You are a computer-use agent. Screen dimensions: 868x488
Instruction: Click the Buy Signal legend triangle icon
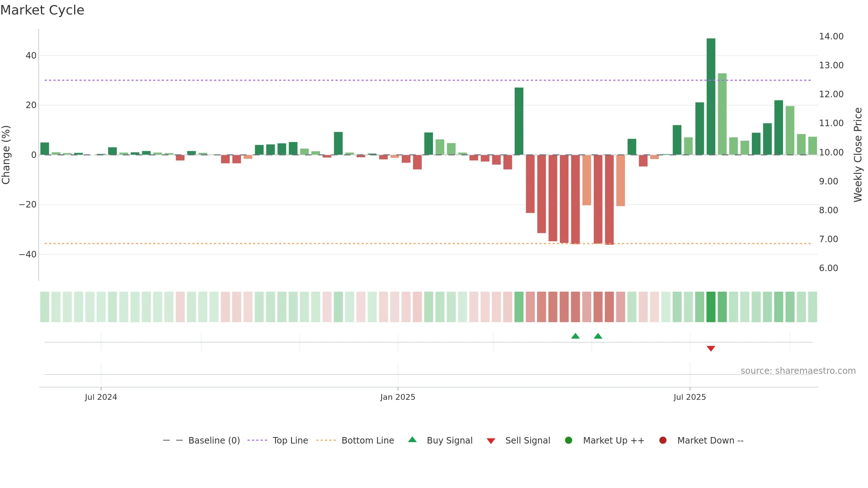[412, 440]
